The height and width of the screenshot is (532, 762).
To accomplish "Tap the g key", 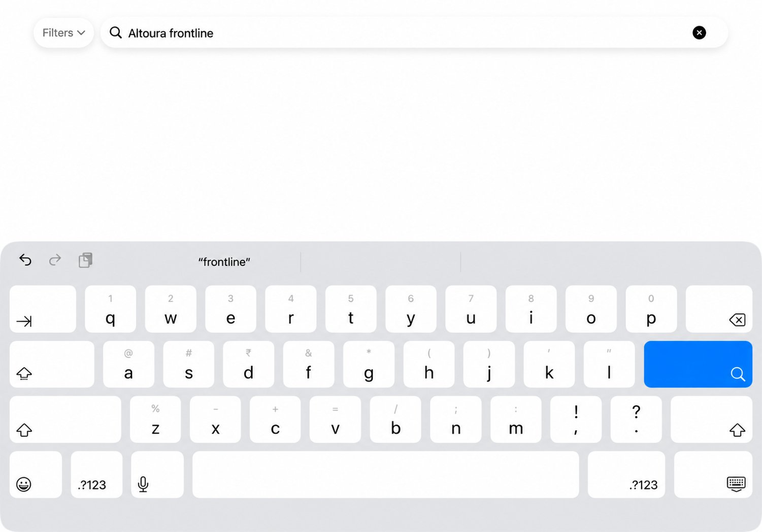I will (x=369, y=364).
